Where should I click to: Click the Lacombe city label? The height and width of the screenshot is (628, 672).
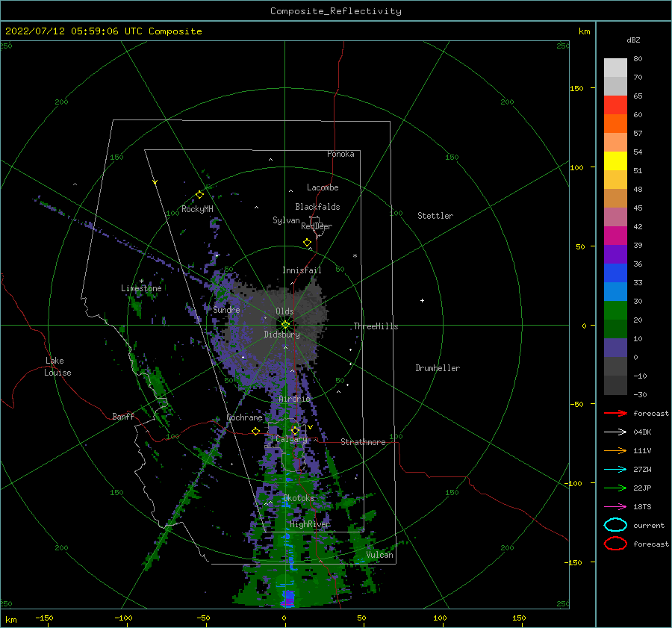point(323,187)
